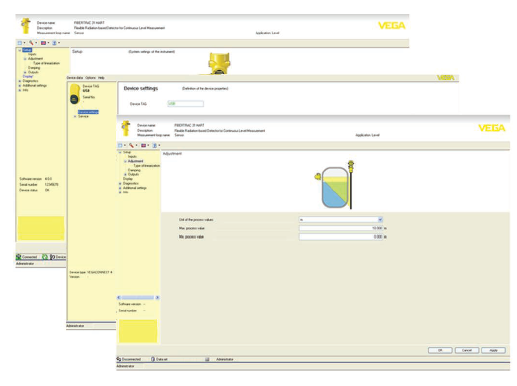Expand Additional settings in the Setup window tree

click(20, 86)
